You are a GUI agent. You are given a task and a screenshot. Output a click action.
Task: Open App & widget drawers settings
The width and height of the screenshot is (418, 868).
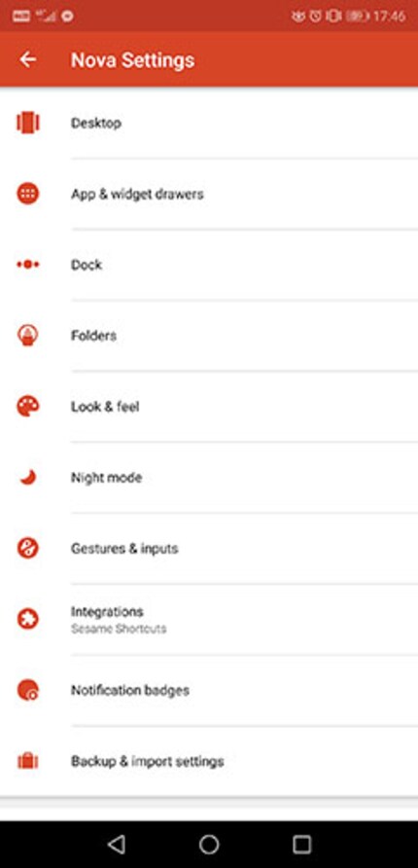tap(209, 194)
